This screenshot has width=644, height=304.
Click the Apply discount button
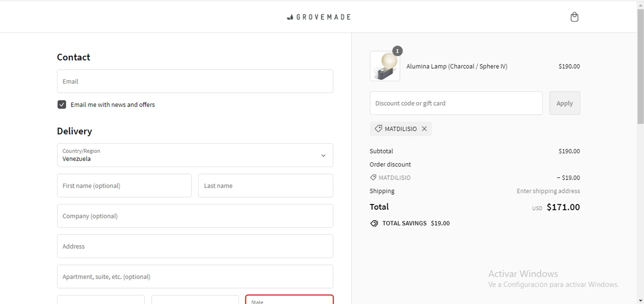pos(565,103)
